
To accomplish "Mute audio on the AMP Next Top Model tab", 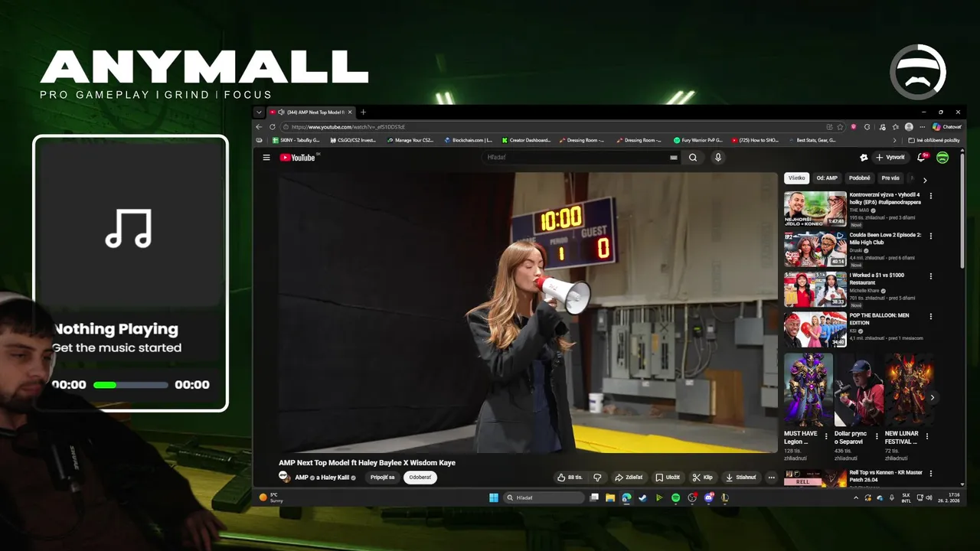I will [x=281, y=112].
